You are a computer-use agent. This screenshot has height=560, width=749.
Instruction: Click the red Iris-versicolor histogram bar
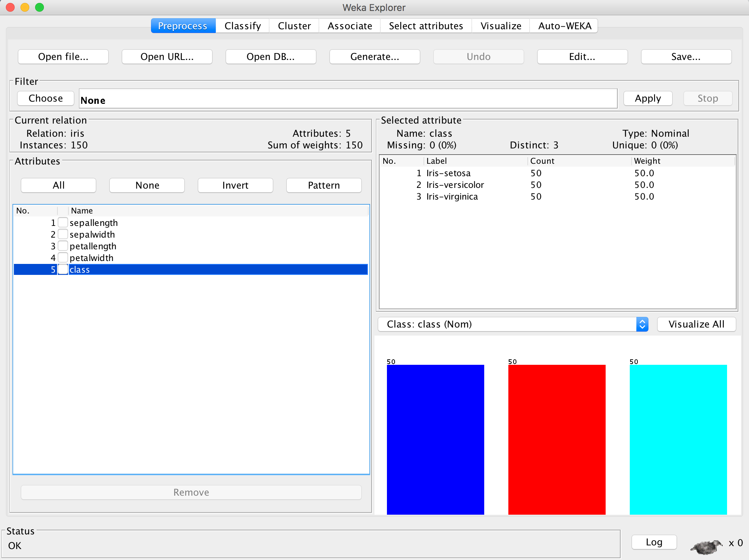pos(557,439)
